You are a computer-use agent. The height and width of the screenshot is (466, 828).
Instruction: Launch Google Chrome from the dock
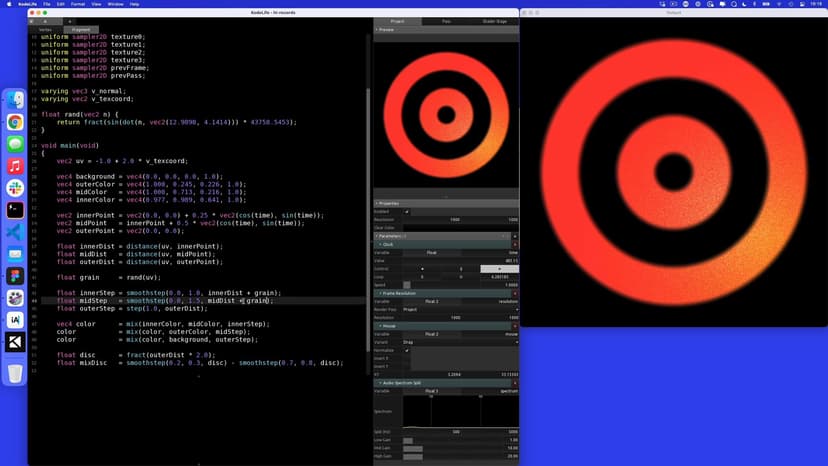click(x=15, y=123)
